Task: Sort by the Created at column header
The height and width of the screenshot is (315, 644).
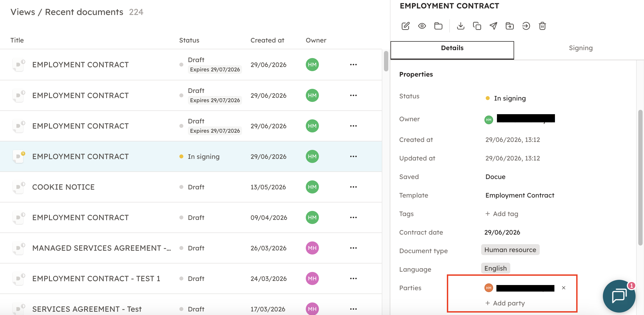Action: tap(267, 40)
